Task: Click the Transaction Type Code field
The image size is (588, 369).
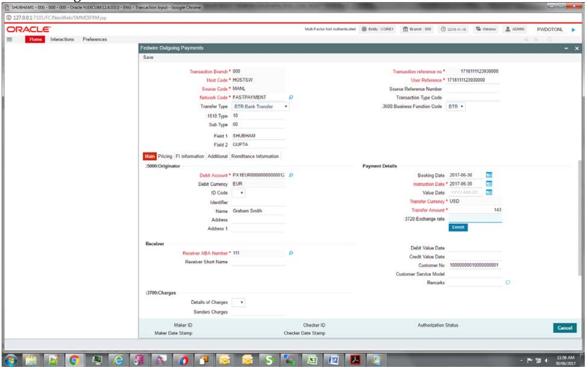Action: [x=473, y=98]
